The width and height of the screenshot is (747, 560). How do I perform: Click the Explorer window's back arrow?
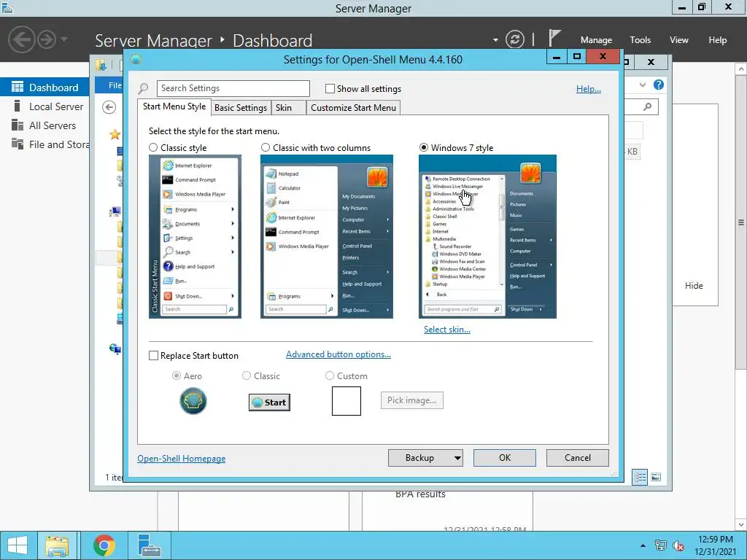[109, 108]
